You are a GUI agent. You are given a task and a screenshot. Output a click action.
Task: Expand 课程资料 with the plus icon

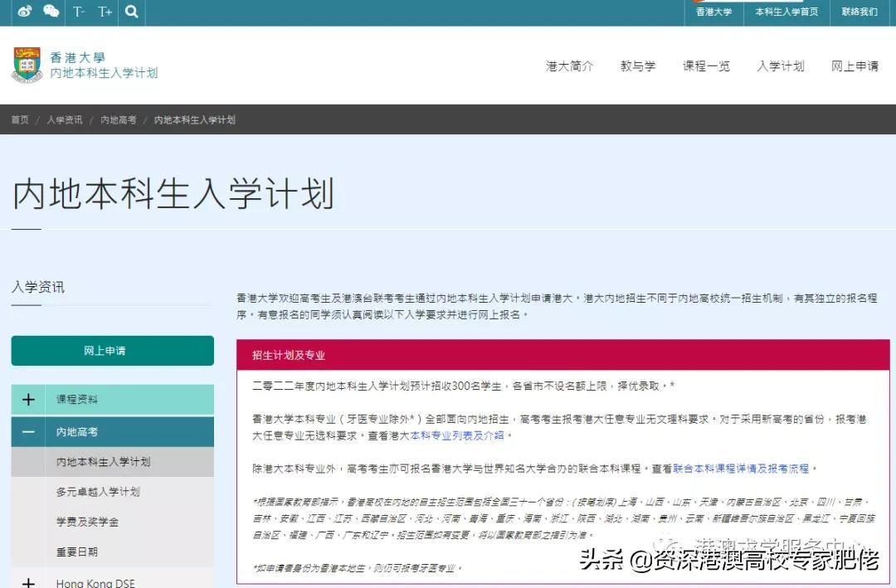[x=28, y=400]
